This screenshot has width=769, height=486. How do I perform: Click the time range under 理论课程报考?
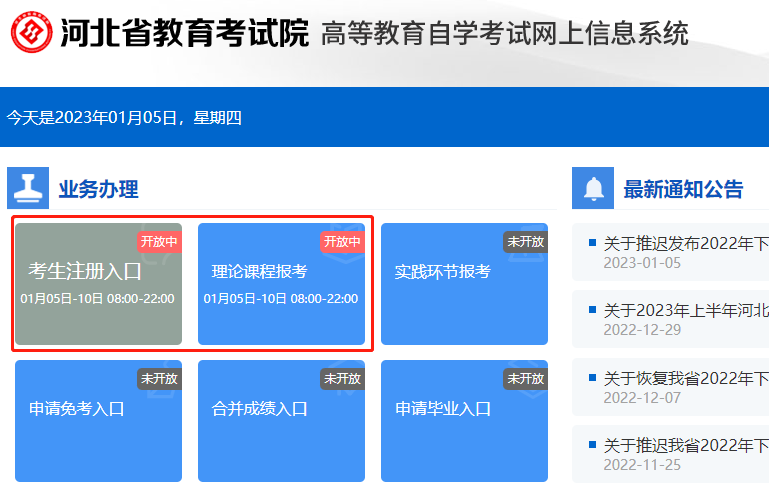coord(281,299)
